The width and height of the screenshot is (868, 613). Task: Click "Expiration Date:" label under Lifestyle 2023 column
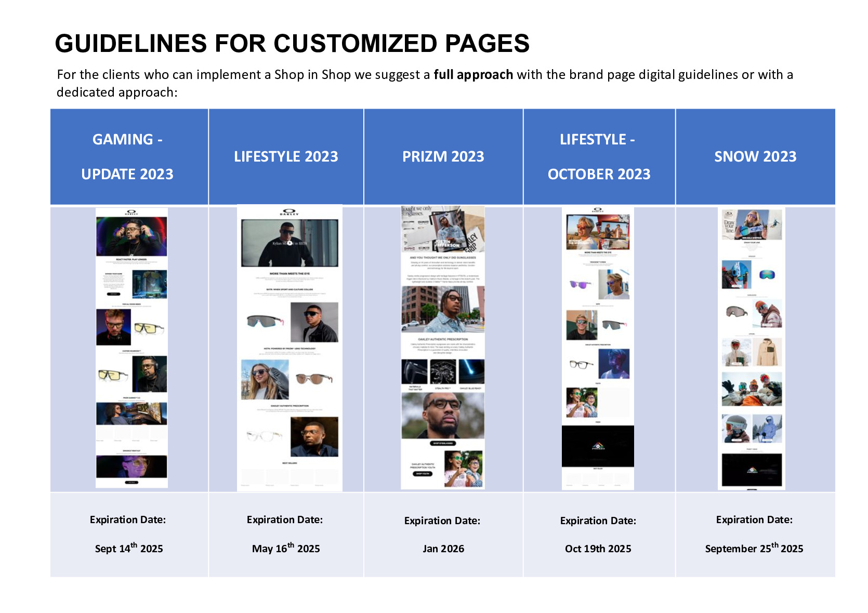285,519
